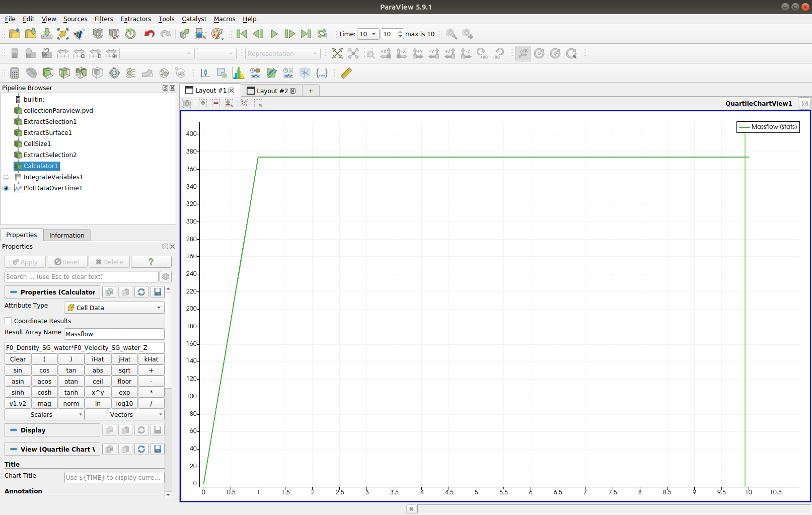Toggle visibility eye of PlotDataOverTime1
The height and width of the screenshot is (515, 812).
click(x=6, y=188)
